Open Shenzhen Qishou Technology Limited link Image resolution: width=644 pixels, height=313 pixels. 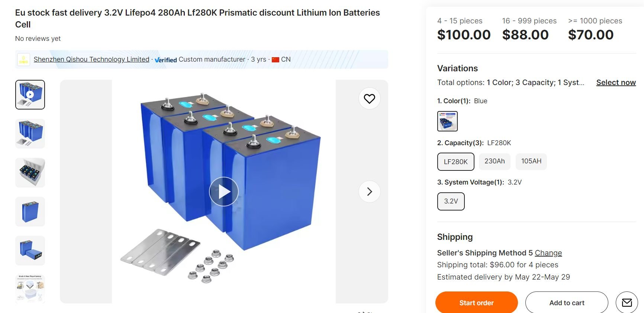(91, 59)
